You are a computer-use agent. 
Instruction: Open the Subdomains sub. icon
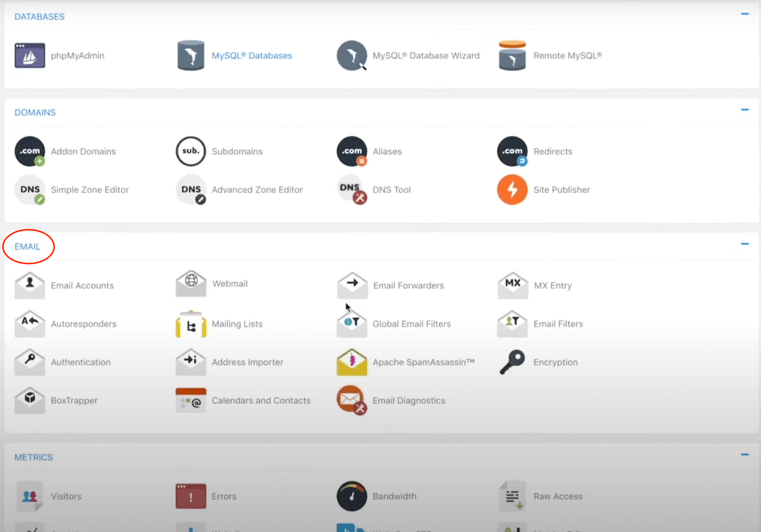pyautogui.click(x=191, y=151)
